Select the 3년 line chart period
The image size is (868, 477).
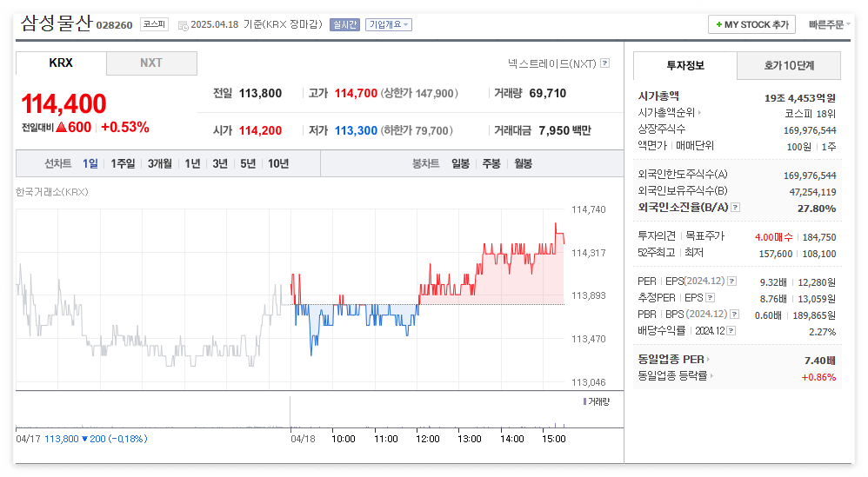(220, 163)
